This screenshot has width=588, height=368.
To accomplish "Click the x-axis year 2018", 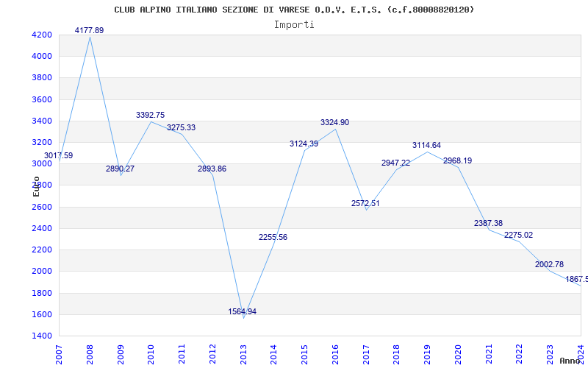I will tap(397, 355).
